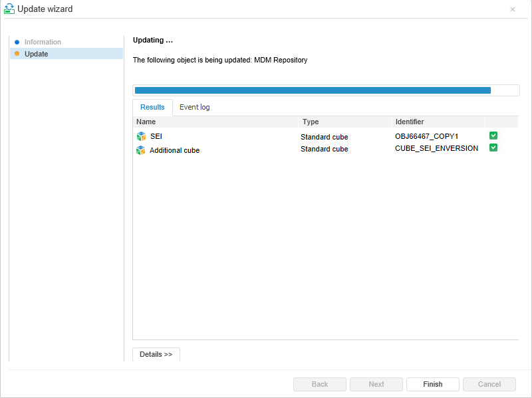Click the OBJ66467_COPY1 identifier cell
Screen dimensions: 532x398
point(426,136)
